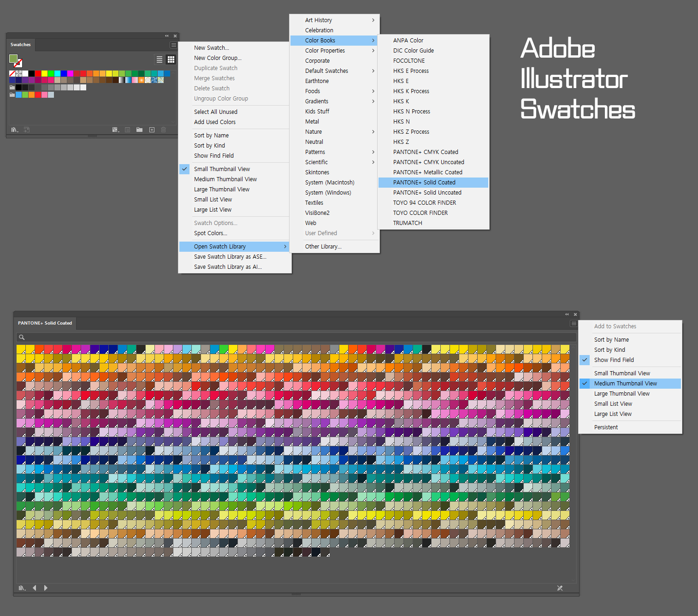Select the PANTONE+ Solid Coated tab
The image size is (698, 616).
[x=45, y=323]
